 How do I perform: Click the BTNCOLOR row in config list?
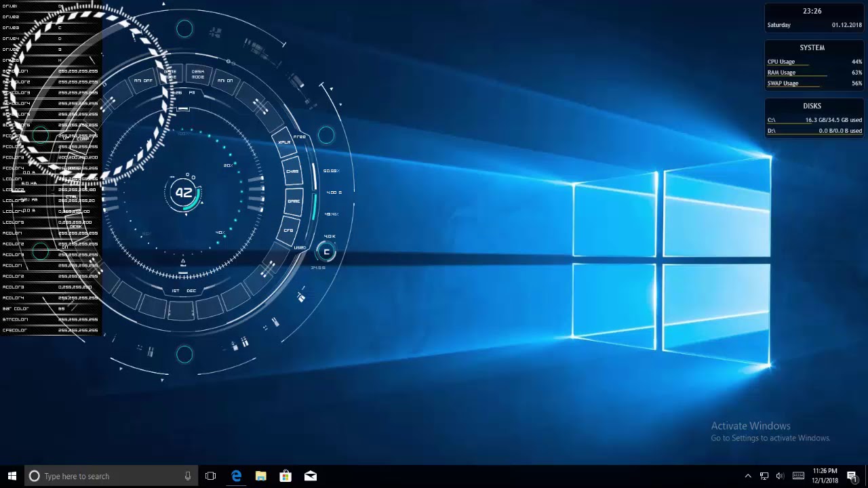(51, 319)
